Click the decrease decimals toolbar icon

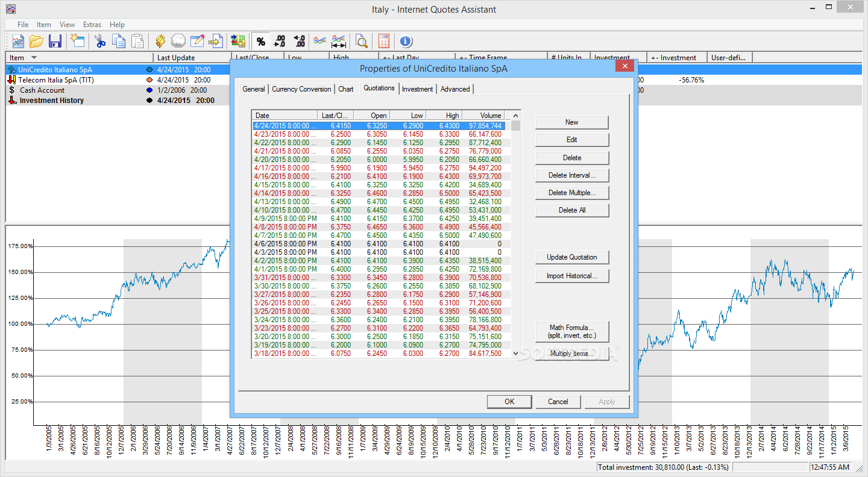(299, 41)
